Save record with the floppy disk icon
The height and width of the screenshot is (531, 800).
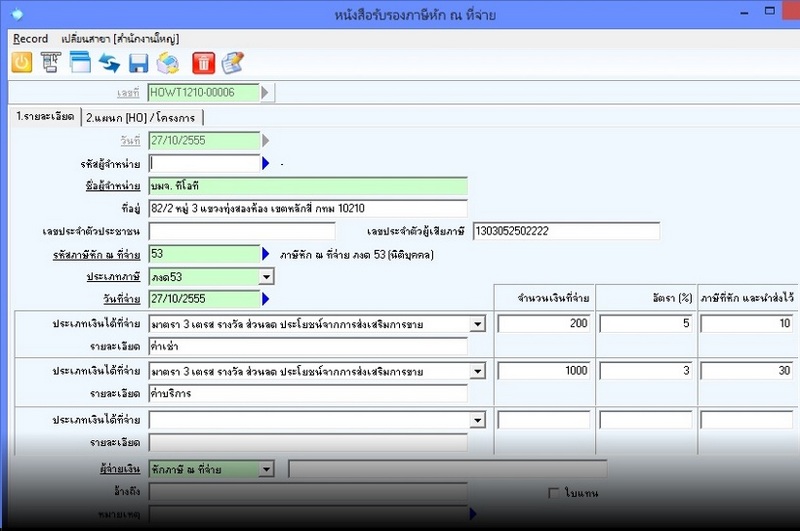coord(138,63)
